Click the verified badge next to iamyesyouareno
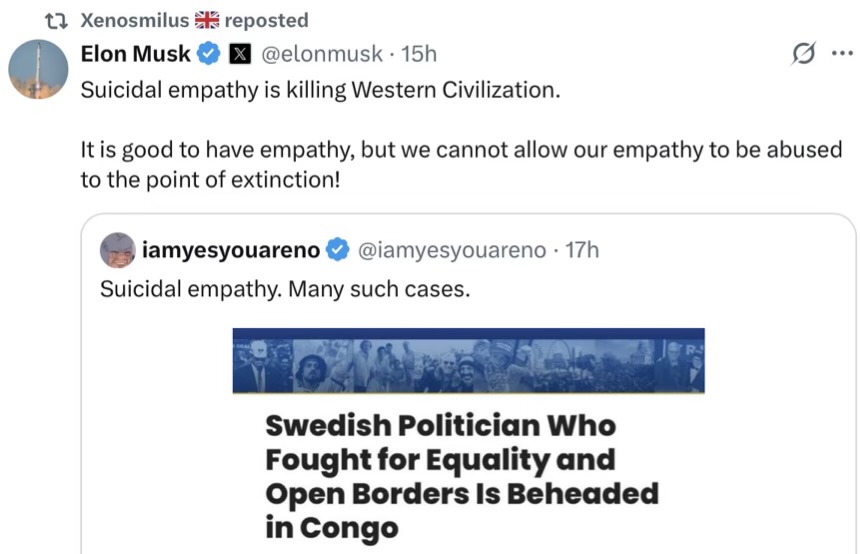This screenshot has width=860, height=554. pyautogui.click(x=338, y=250)
